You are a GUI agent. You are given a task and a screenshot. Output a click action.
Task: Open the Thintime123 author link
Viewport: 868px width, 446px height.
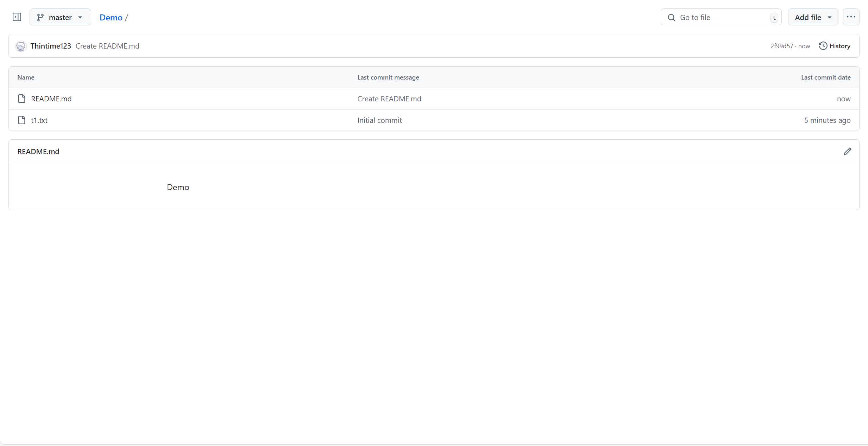pos(51,46)
